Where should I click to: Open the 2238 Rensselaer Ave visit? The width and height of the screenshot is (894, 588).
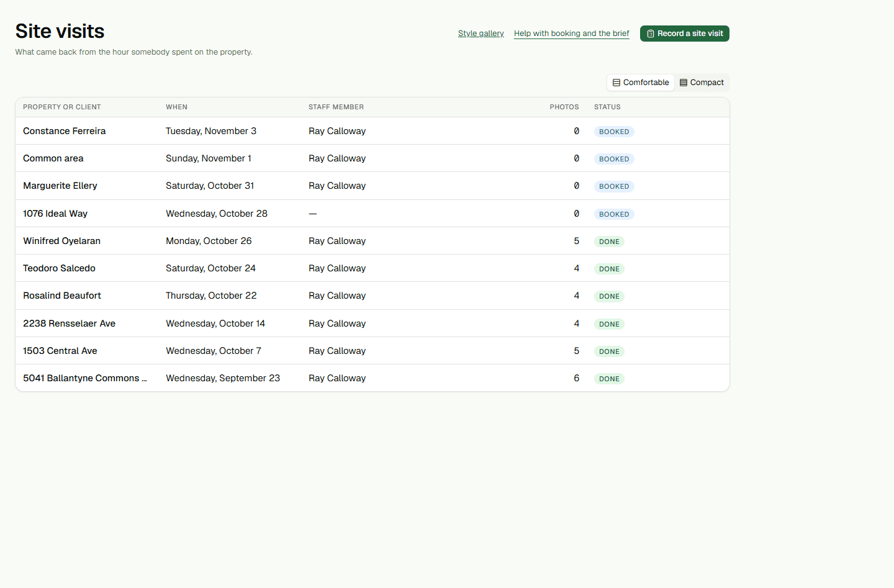(x=372, y=323)
